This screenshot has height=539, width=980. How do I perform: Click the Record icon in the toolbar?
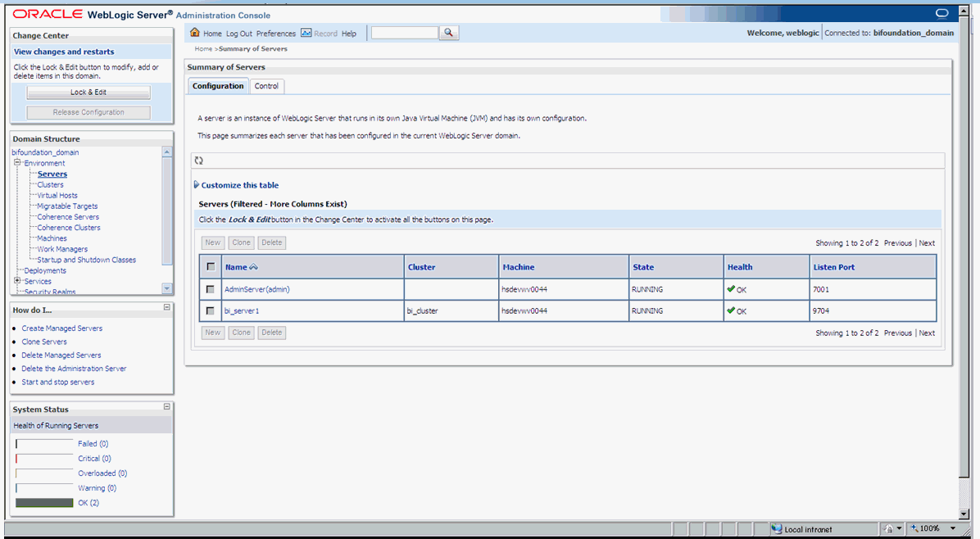point(305,34)
